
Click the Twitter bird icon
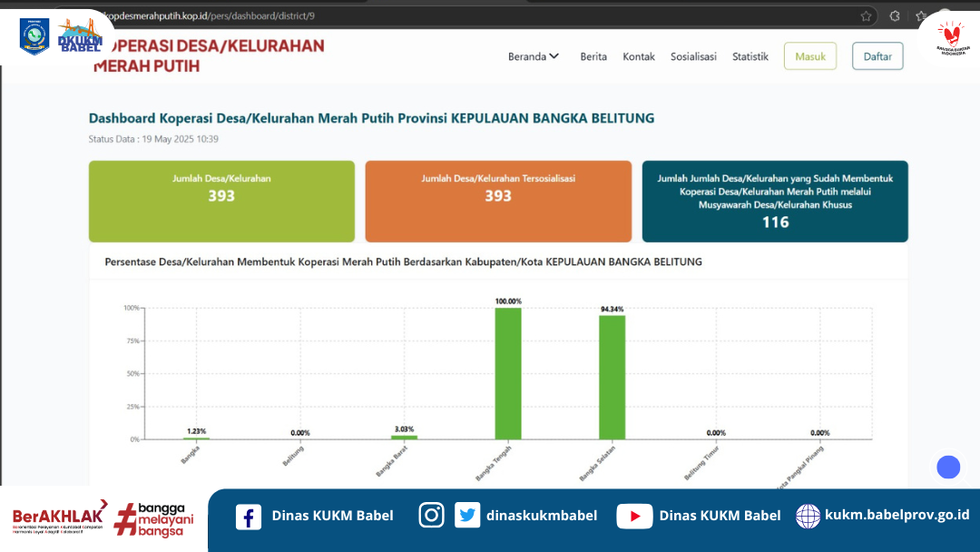(467, 515)
